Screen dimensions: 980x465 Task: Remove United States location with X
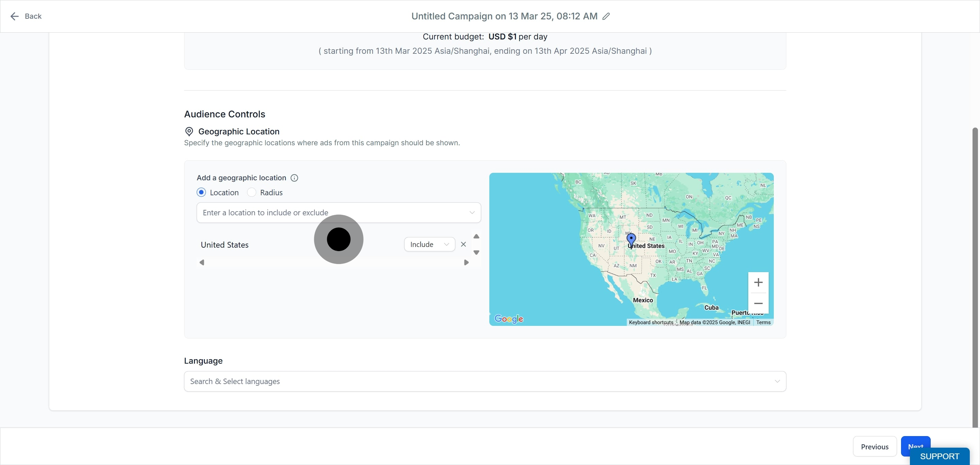pos(463,245)
